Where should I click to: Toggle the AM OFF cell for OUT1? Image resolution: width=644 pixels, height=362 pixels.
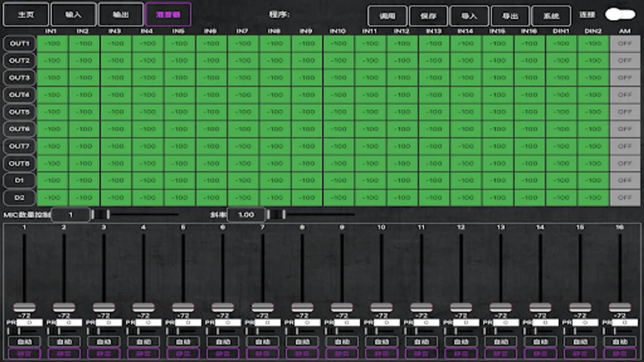point(625,43)
